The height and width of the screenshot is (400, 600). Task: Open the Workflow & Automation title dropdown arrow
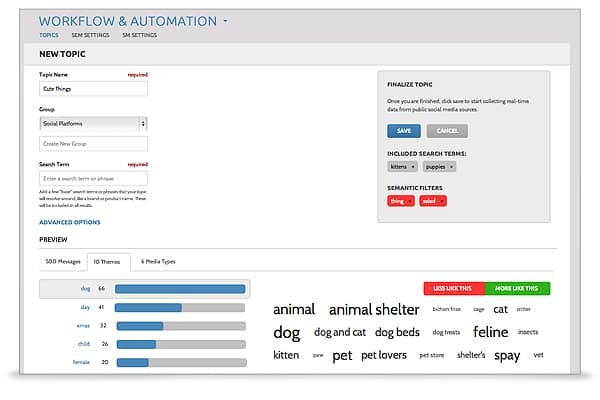pos(226,20)
